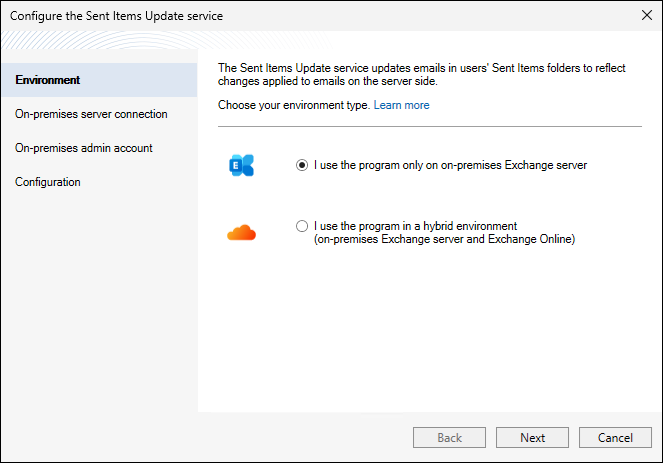Click the greyed-out Back button
The width and height of the screenshot is (663, 463).
pyautogui.click(x=449, y=438)
